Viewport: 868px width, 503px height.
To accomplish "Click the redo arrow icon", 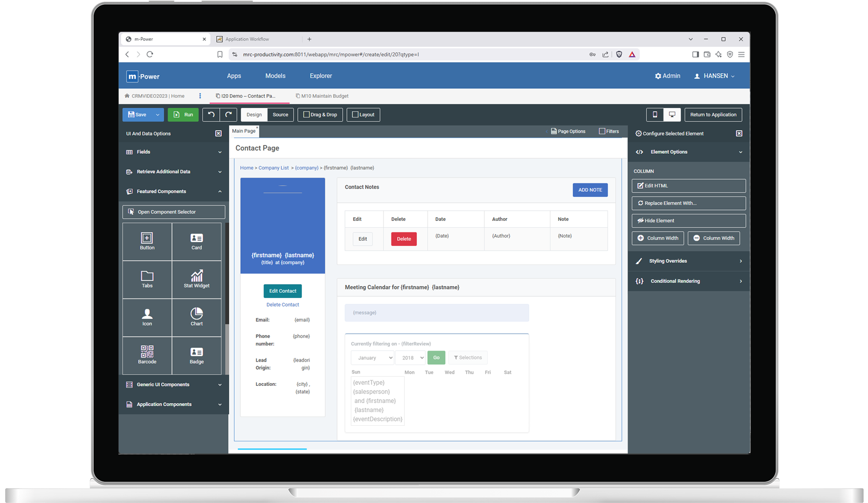I will tap(228, 115).
